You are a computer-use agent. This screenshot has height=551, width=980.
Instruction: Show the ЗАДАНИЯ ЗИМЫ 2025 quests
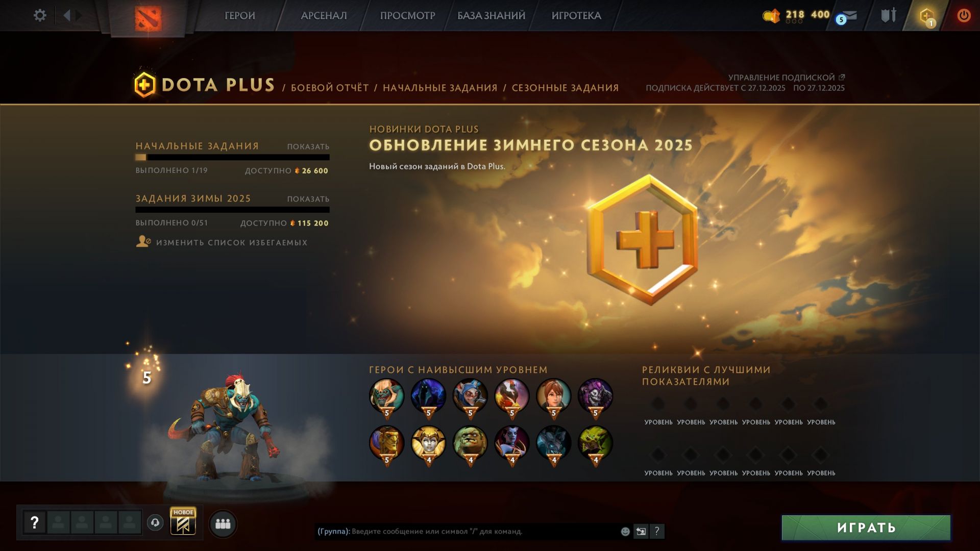click(308, 199)
